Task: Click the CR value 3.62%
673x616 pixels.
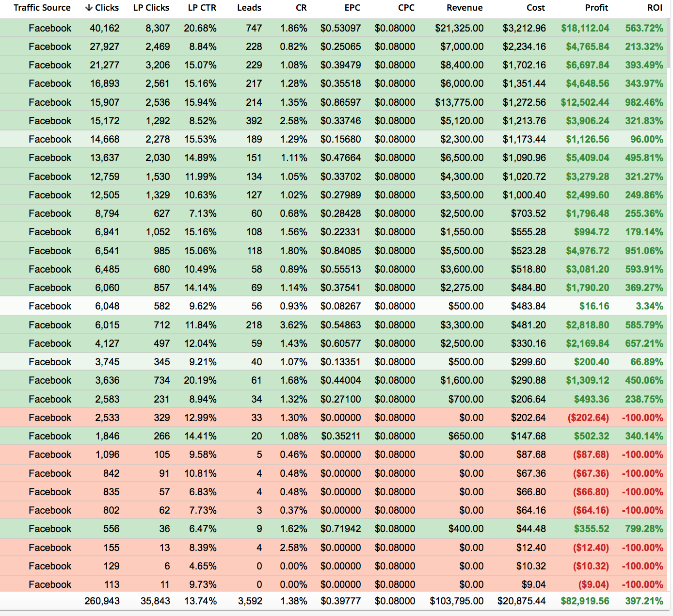Action: coord(294,325)
